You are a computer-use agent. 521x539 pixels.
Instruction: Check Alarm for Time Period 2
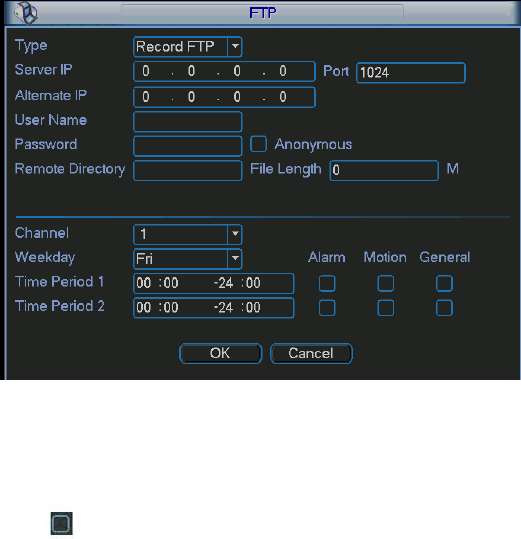(327, 308)
